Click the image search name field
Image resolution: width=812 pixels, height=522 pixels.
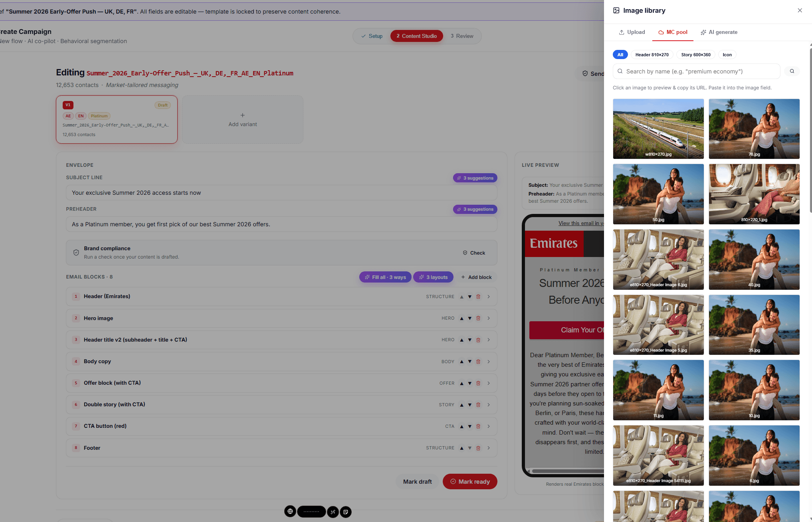696,71
